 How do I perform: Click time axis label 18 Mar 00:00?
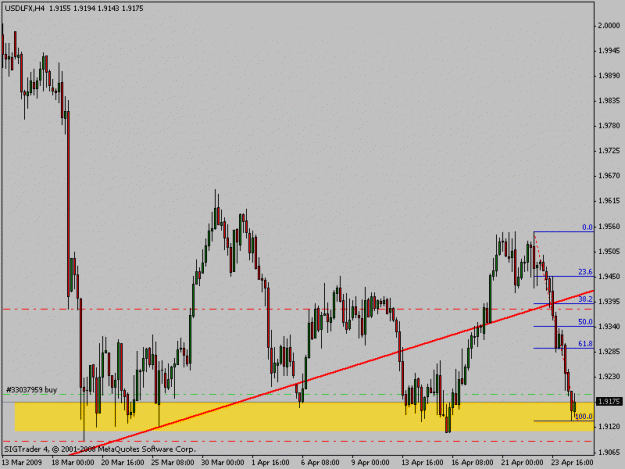pos(73,463)
